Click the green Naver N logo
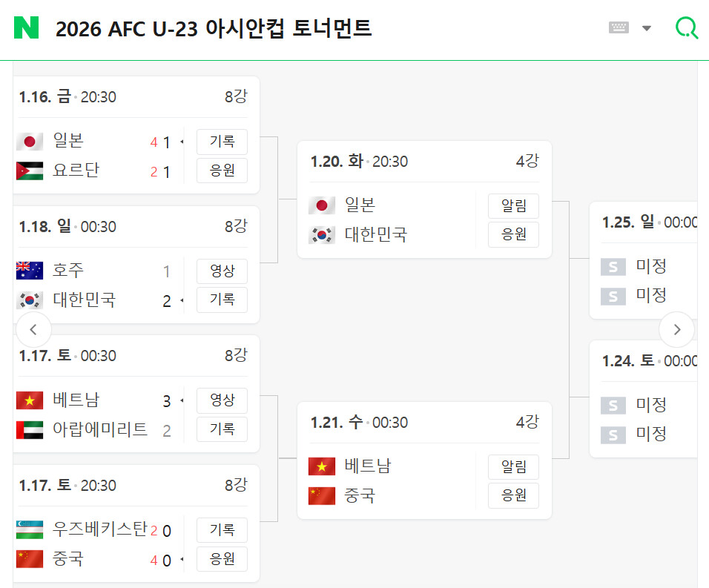Screen dimensions: 709x588 [x=26, y=27]
